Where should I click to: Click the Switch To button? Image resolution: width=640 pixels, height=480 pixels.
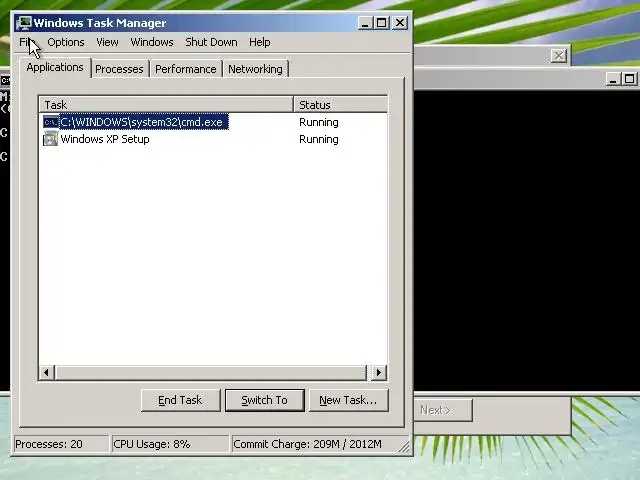pyautogui.click(x=264, y=400)
